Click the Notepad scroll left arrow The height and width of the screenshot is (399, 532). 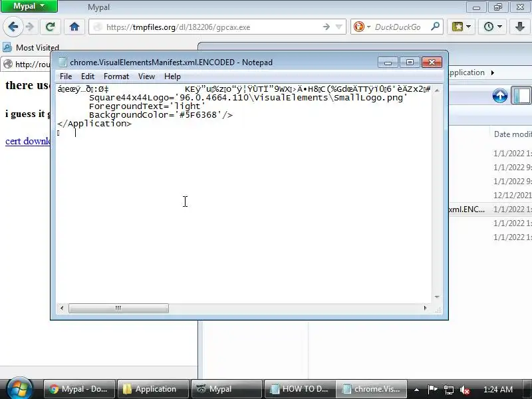(62, 308)
